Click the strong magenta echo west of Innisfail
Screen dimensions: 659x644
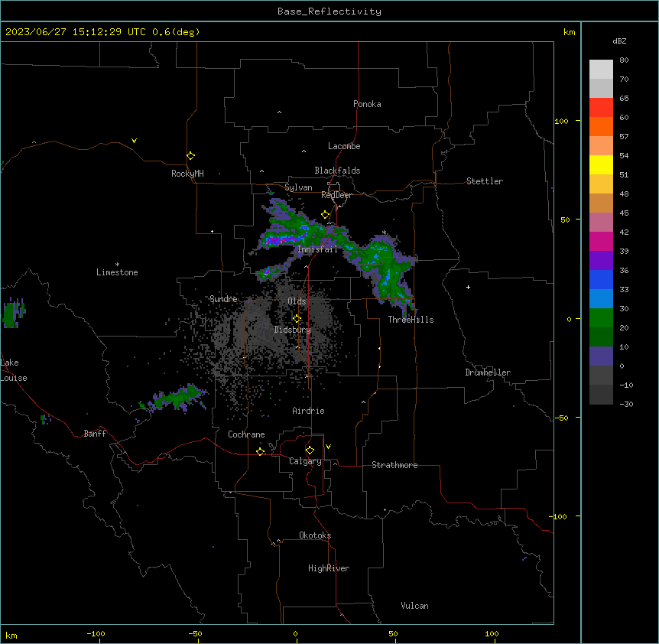(278, 240)
